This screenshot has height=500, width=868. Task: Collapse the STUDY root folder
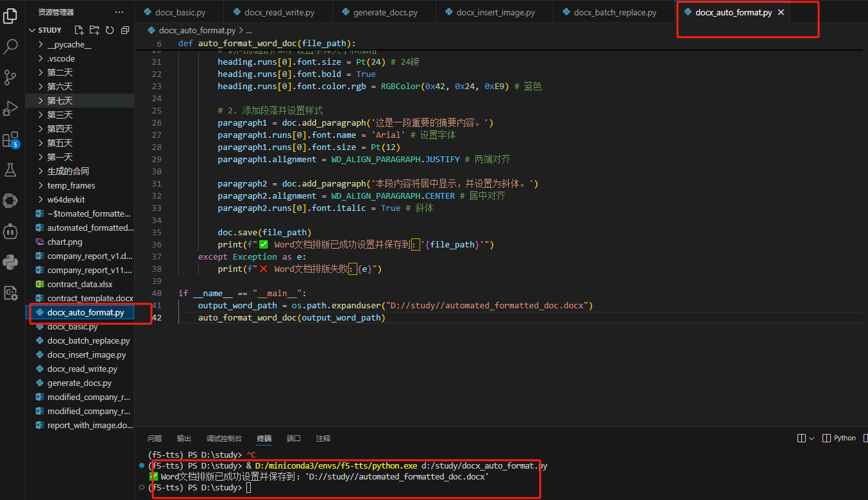point(46,30)
